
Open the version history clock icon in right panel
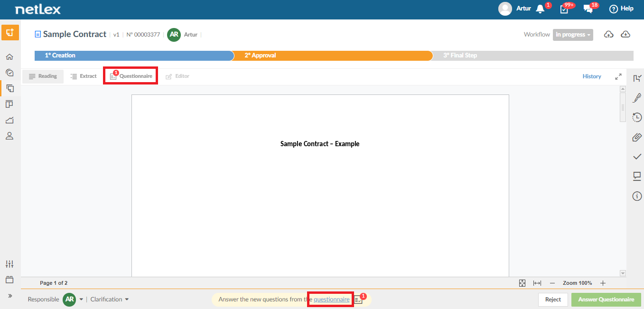637,117
